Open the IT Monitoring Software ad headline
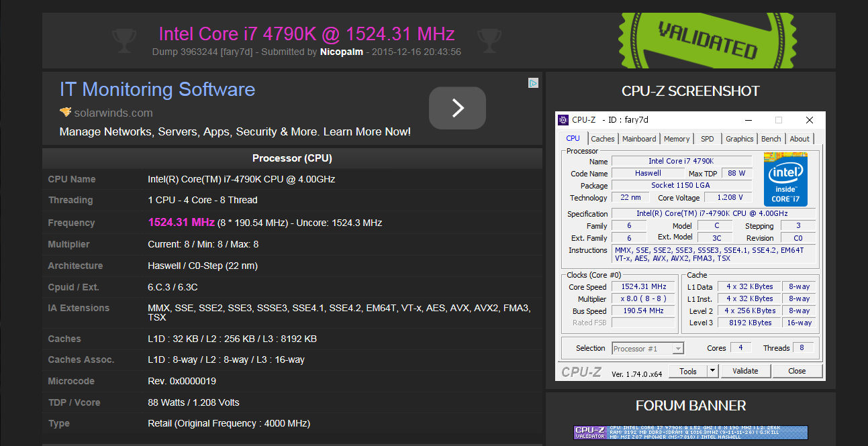This screenshot has height=446, width=868. coord(157,89)
